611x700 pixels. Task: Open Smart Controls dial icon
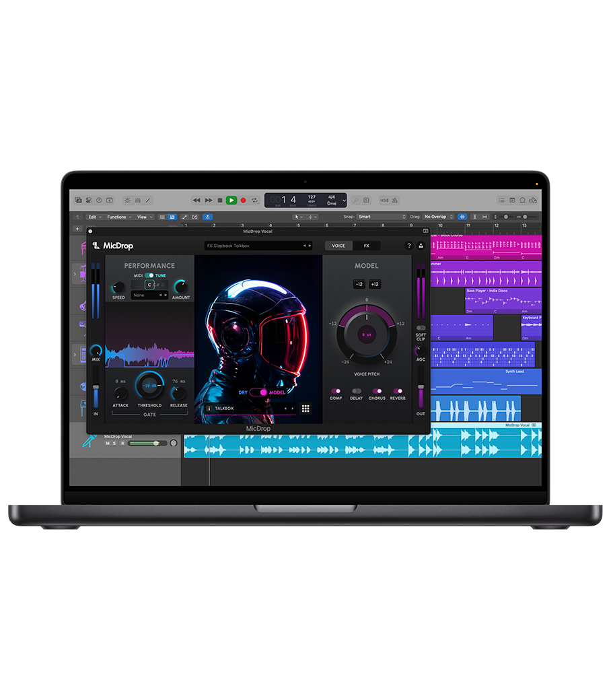coord(127,201)
